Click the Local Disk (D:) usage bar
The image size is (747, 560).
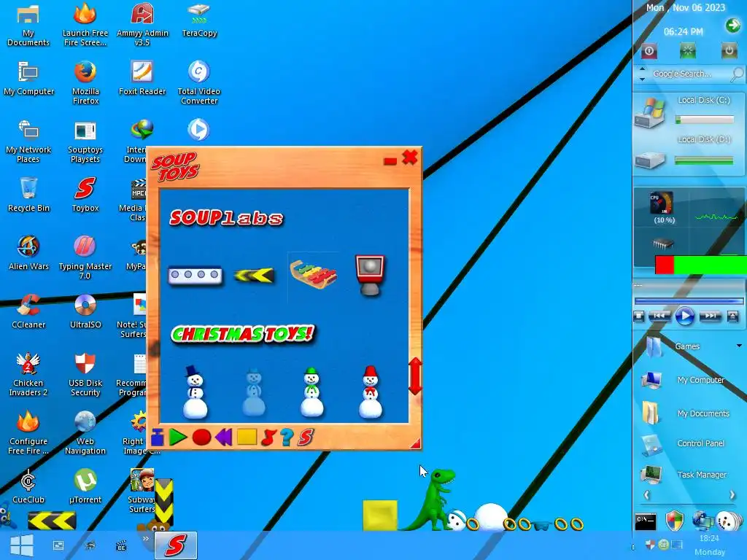pos(704,161)
